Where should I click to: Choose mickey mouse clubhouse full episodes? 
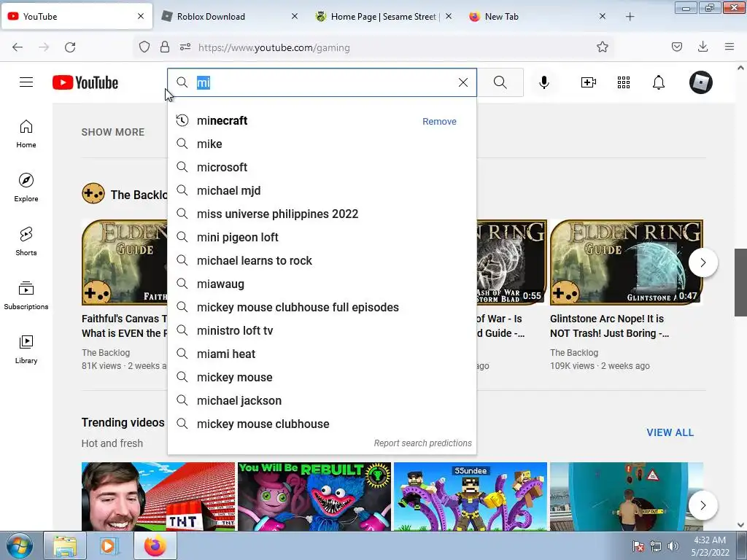click(322, 307)
